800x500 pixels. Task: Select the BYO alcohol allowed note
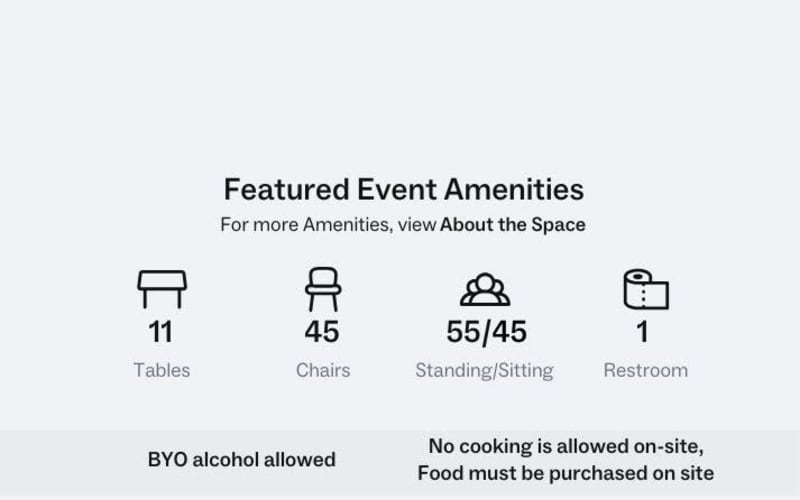pos(242,460)
